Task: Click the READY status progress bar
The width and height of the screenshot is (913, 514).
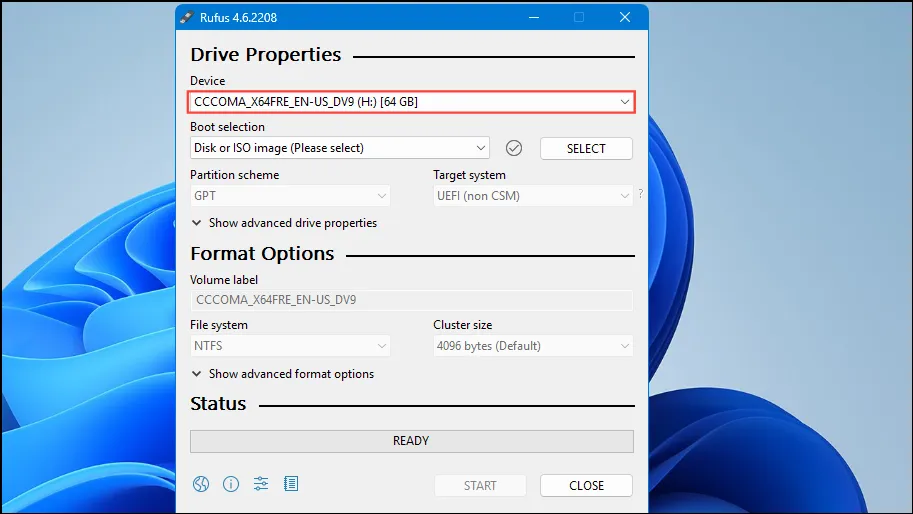Action: 412,441
